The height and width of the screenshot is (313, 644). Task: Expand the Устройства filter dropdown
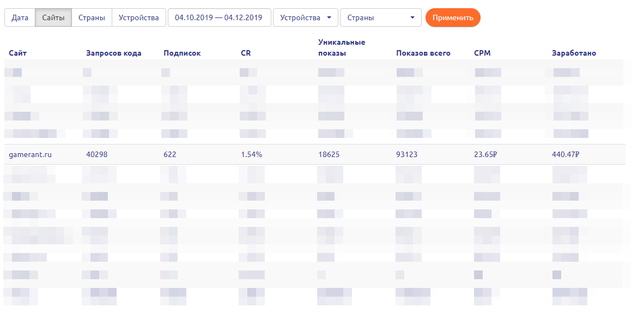point(305,17)
